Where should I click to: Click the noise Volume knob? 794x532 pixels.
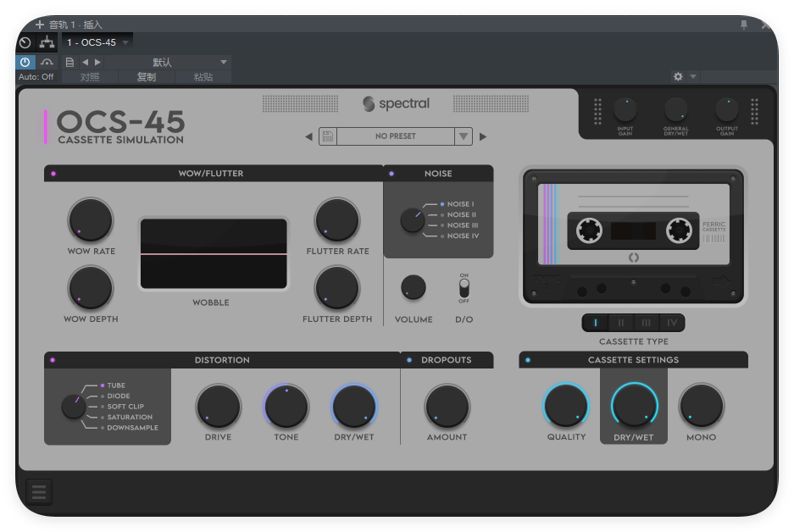click(414, 287)
